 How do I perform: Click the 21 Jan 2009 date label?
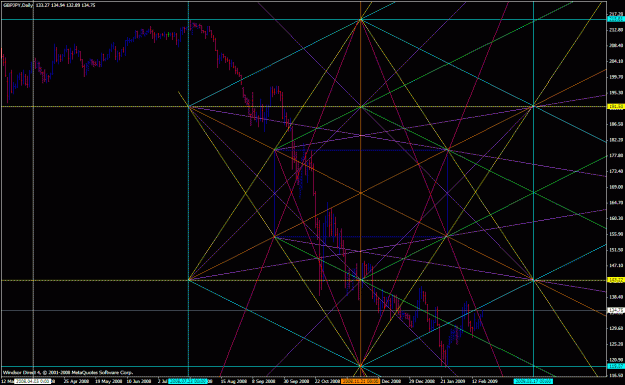(453, 381)
